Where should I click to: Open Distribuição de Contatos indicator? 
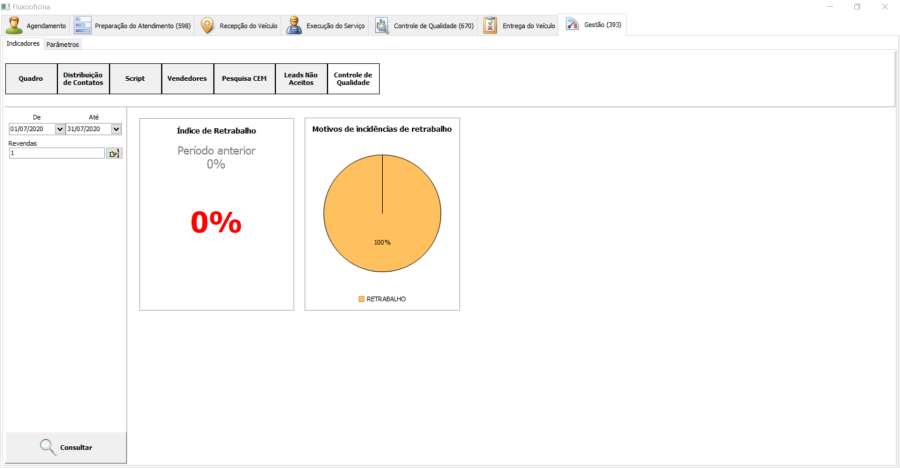point(83,79)
